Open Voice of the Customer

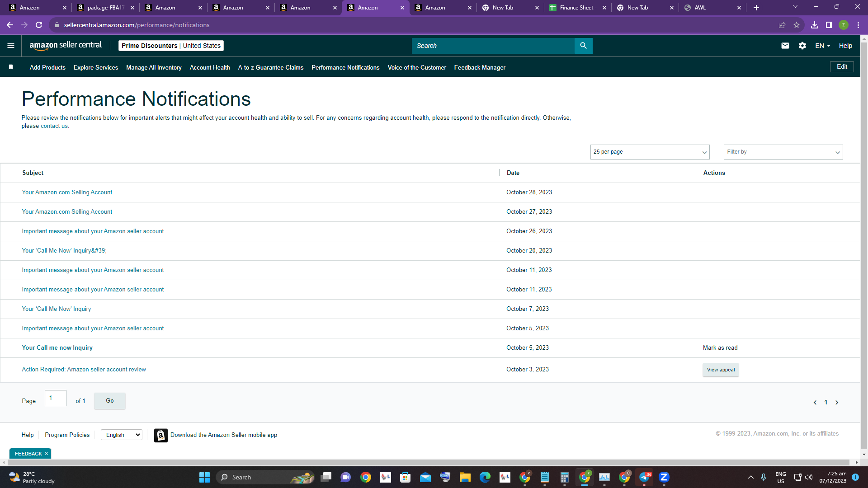(x=417, y=67)
